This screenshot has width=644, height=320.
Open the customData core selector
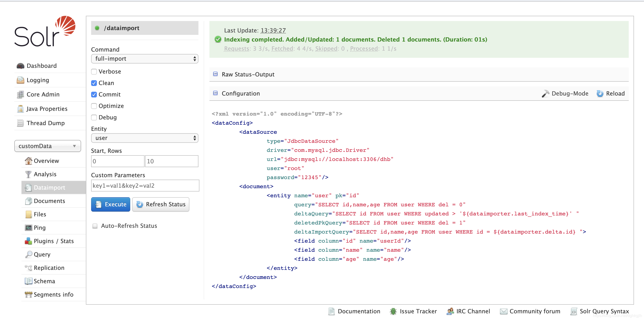pos(47,146)
